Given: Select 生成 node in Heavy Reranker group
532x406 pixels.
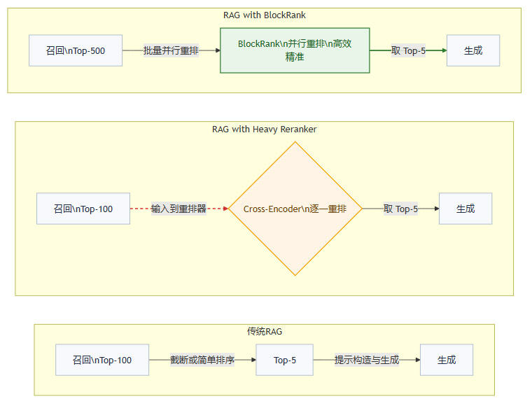Looking at the screenshot, I should click(x=465, y=209).
